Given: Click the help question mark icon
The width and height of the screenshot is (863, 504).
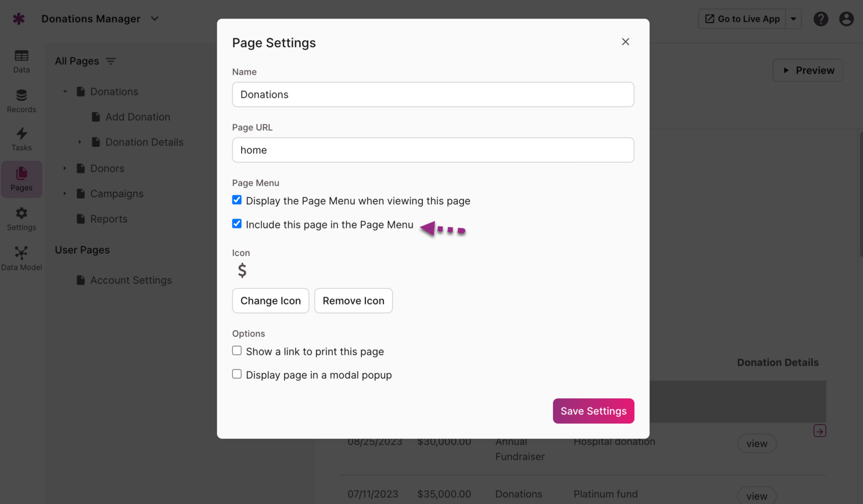Looking at the screenshot, I should [820, 18].
